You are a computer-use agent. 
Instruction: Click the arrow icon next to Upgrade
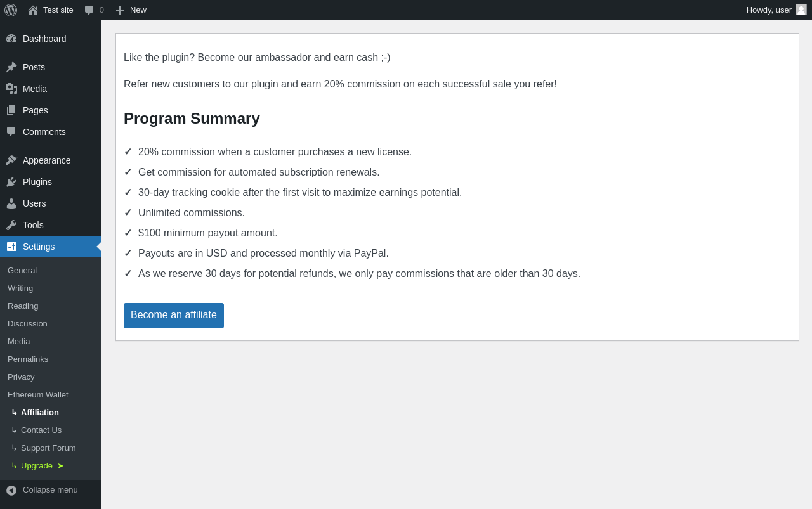pyautogui.click(x=60, y=466)
